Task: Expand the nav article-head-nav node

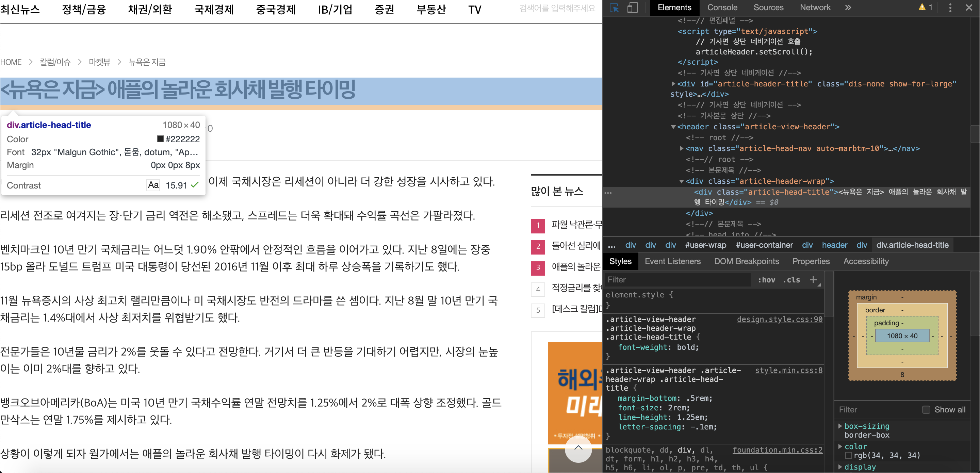Action: coord(681,148)
